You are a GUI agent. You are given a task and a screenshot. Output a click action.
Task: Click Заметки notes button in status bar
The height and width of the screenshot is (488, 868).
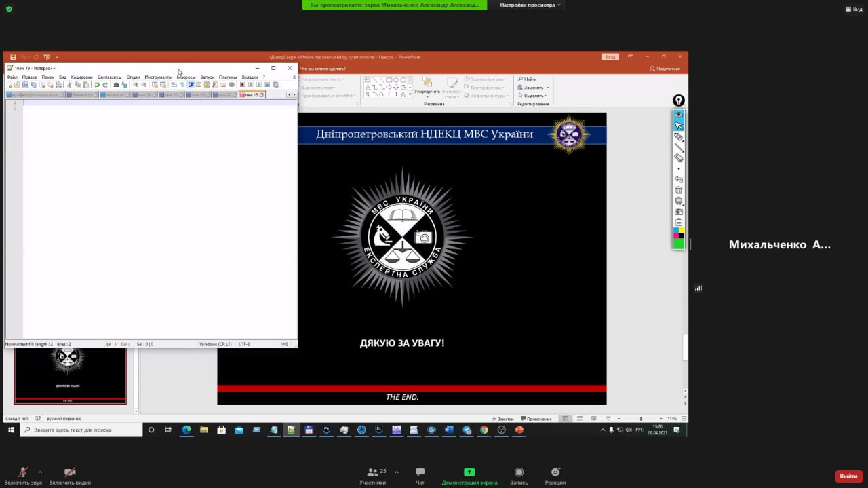pyautogui.click(x=502, y=419)
